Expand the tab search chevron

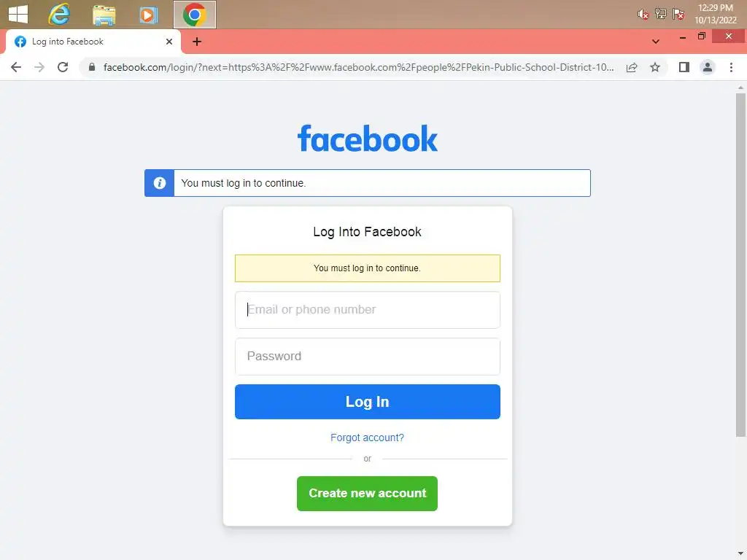pos(656,42)
